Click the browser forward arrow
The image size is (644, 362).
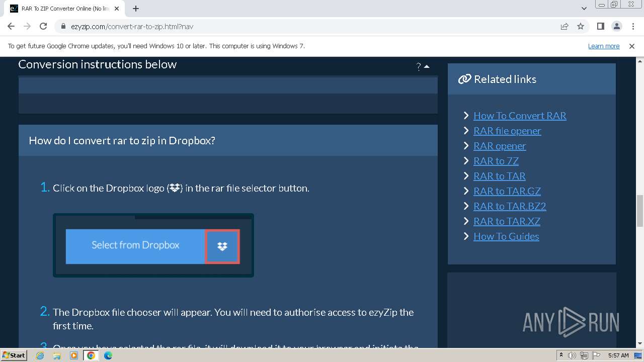coord(27,26)
